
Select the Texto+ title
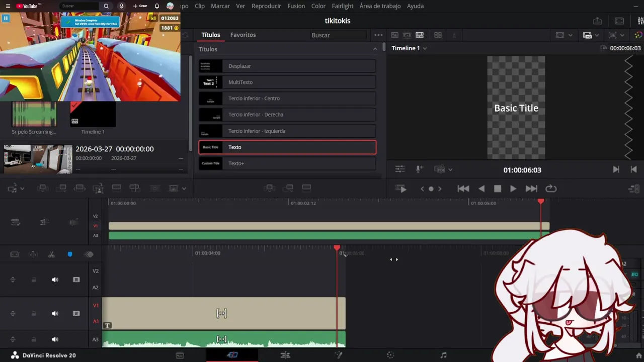point(287,163)
